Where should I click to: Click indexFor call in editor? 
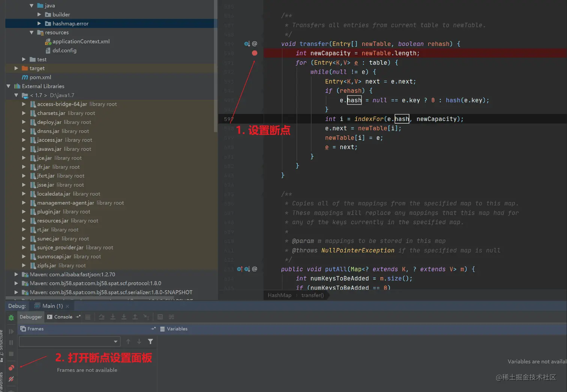[369, 119]
